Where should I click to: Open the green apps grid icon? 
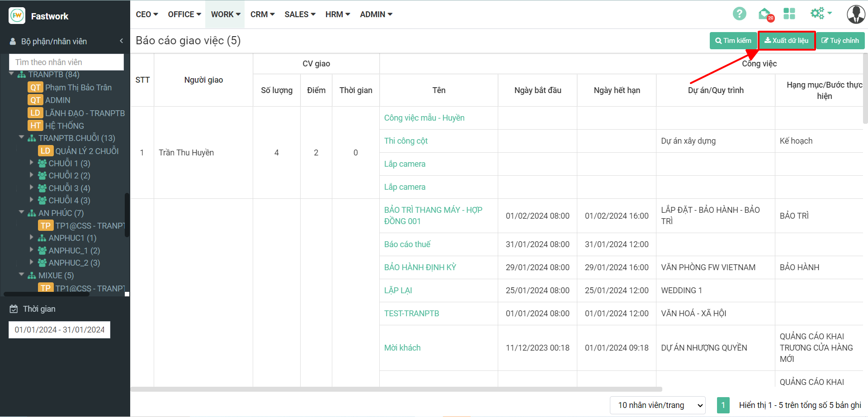pyautogui.click(x=789, y=14)
